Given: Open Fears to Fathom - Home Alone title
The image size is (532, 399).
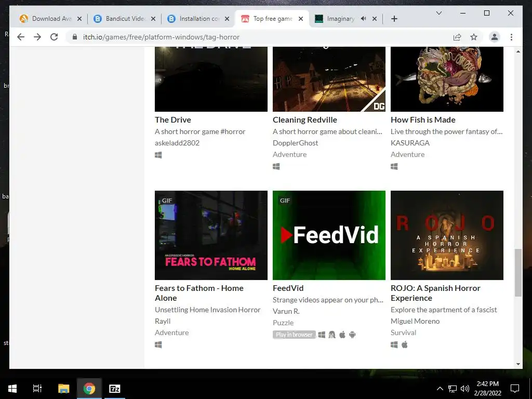Looking at the screenshot, I should [199, 293].
